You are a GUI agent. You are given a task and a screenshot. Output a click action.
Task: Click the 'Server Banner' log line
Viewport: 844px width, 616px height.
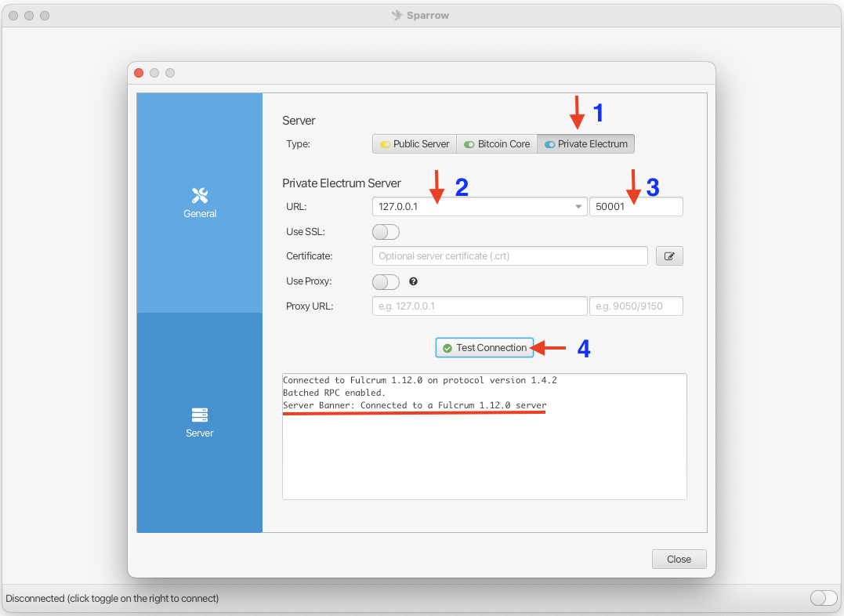click(415, 405)
